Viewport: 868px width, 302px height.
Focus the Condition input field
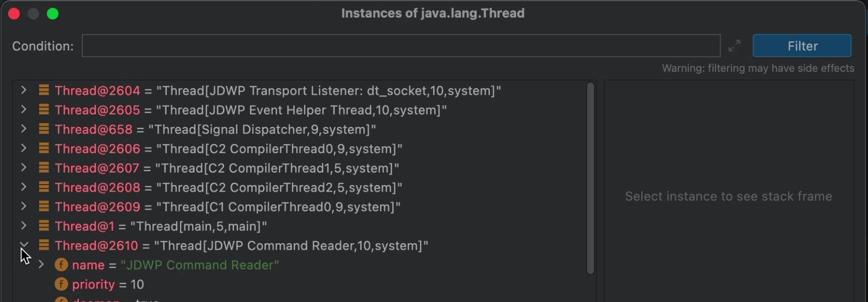point(401,46)
